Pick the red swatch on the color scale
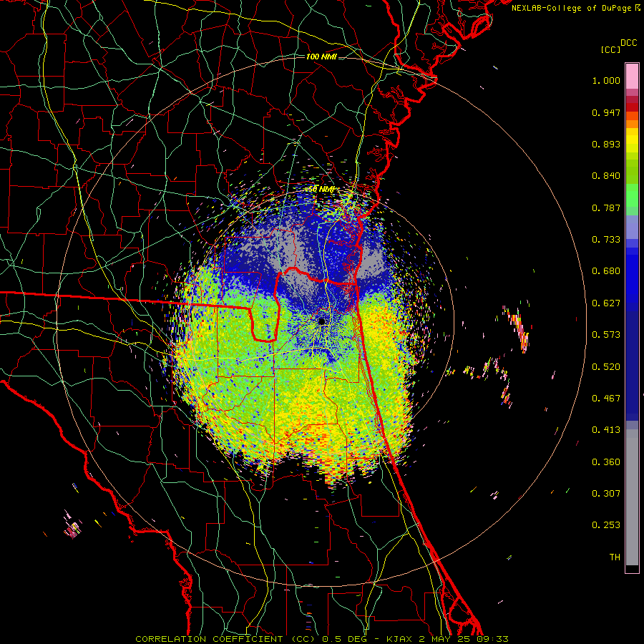 click(632, 107)
